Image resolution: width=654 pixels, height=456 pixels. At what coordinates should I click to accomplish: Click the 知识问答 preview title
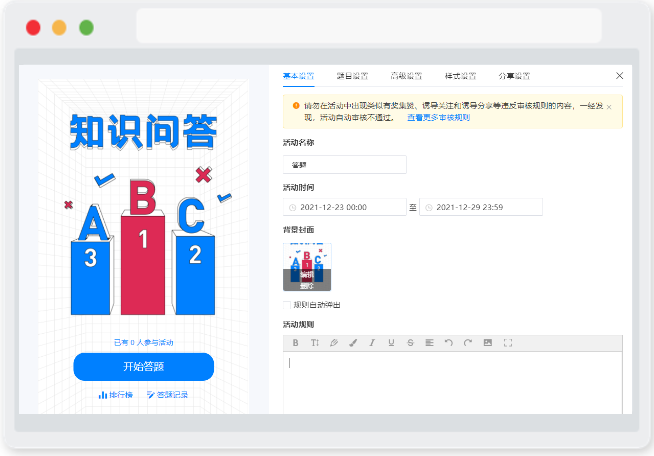(143, 132)
